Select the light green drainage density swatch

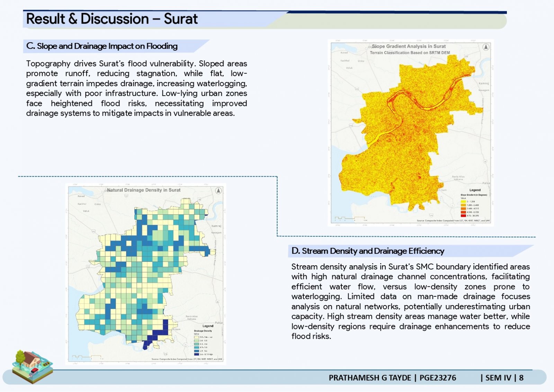point(196,341)
